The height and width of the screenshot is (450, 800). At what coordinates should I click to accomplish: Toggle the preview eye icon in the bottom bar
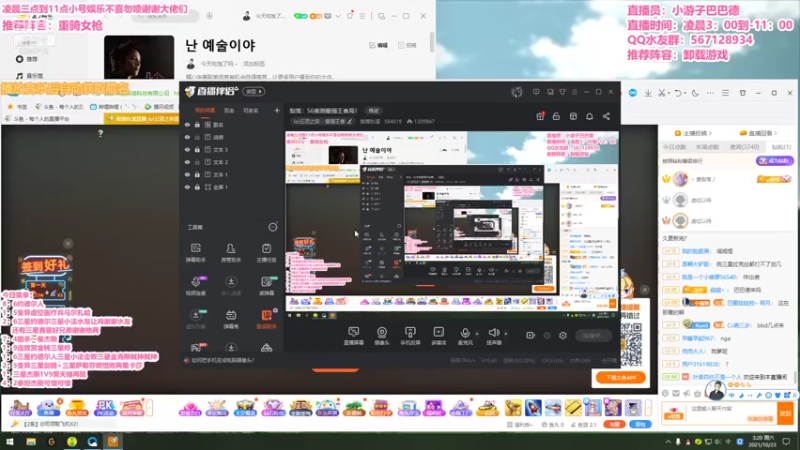547,335
